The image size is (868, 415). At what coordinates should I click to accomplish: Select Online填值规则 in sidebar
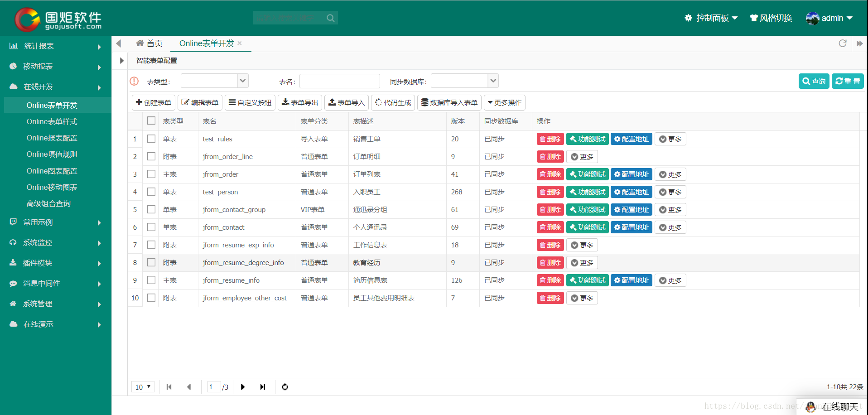[52, 154]
